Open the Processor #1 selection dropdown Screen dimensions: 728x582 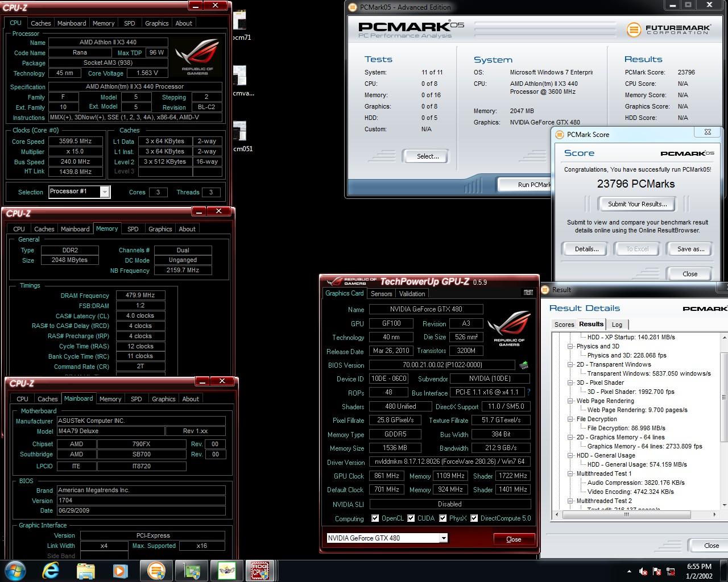[x=104, y=192]
